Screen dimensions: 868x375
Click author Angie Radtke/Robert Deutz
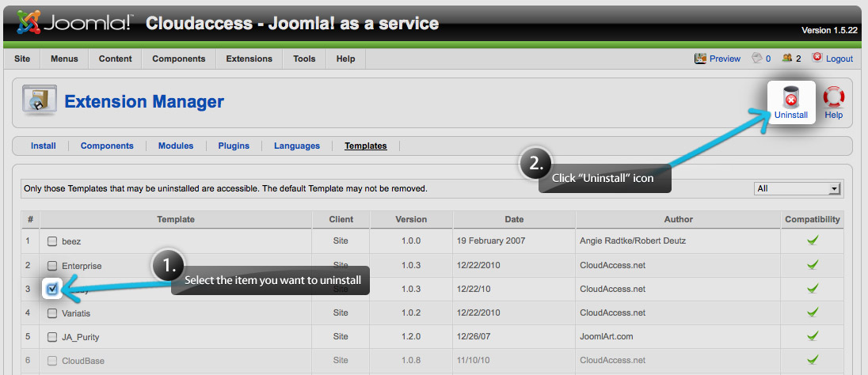pos(634,241)
